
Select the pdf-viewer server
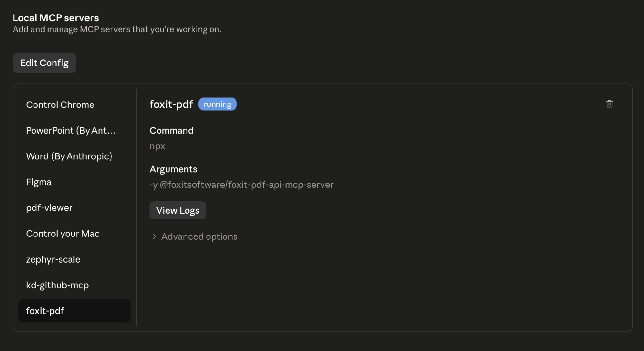point(74,208)
